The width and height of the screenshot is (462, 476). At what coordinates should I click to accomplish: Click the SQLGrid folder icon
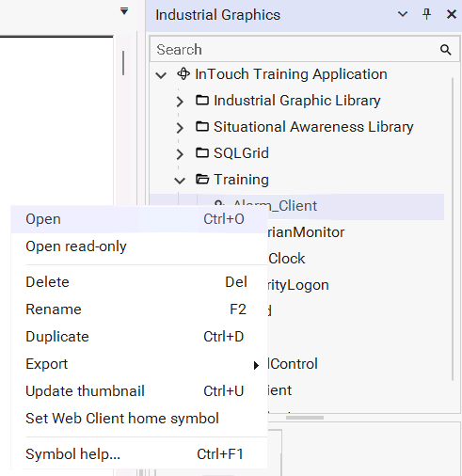[202, 153]
